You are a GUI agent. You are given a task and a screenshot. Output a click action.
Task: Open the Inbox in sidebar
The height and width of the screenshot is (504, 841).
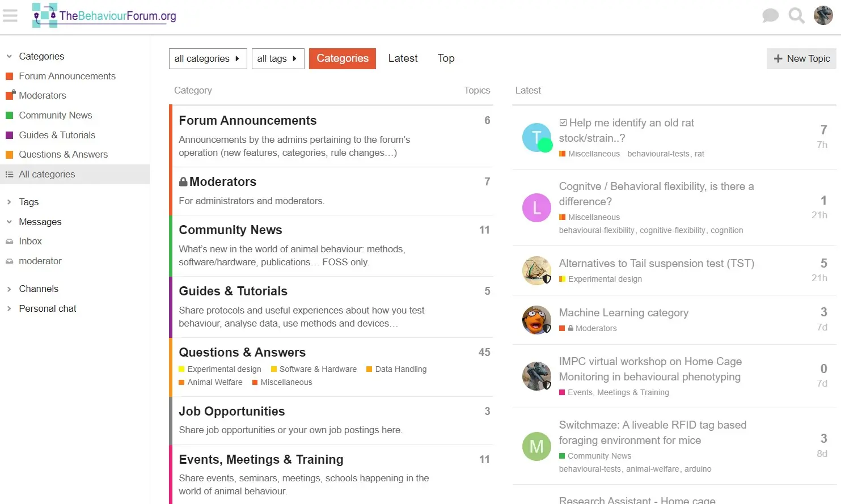tap(30, 241)
